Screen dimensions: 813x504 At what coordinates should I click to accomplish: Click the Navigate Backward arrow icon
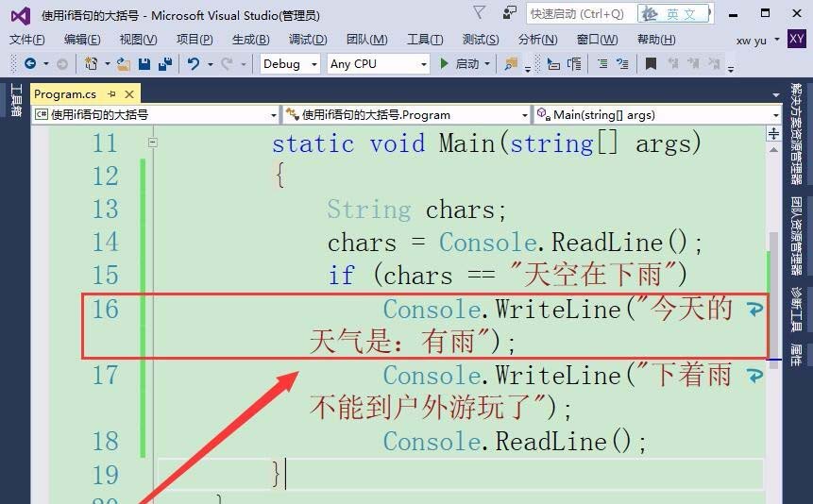[30, 64]
